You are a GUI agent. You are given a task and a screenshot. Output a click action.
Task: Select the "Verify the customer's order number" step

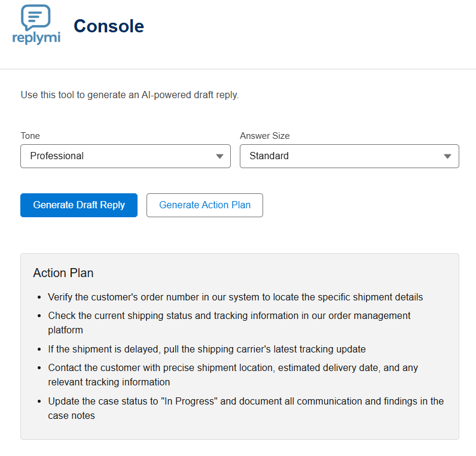235,297
